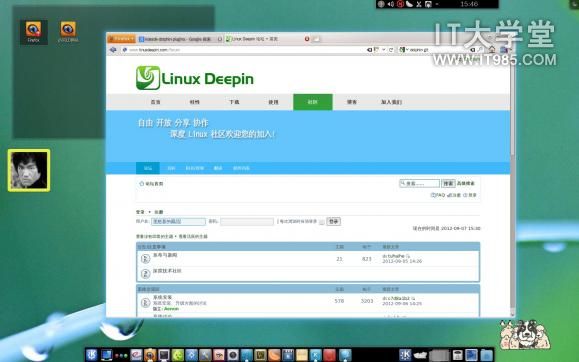Select the active blue forum sub-tab
The height and width of the screenshot is (362, 579).
tap(148, 168)
